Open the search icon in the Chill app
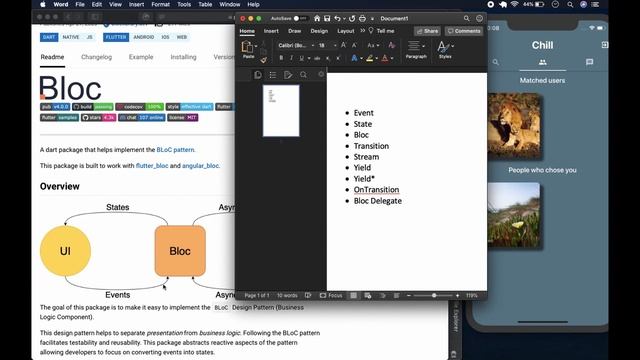Viewport: 640px width, 360px height. click(x=496, y=62)
